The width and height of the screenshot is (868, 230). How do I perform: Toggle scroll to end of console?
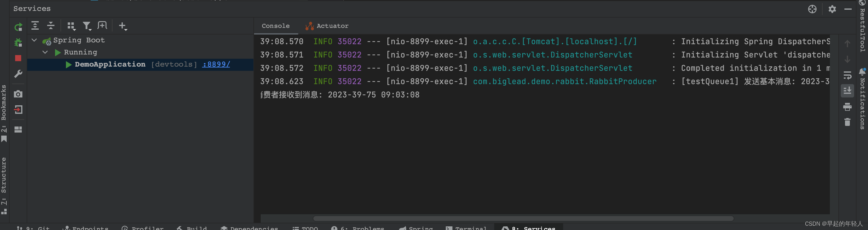pyautogui.click(x=847, y=91)
